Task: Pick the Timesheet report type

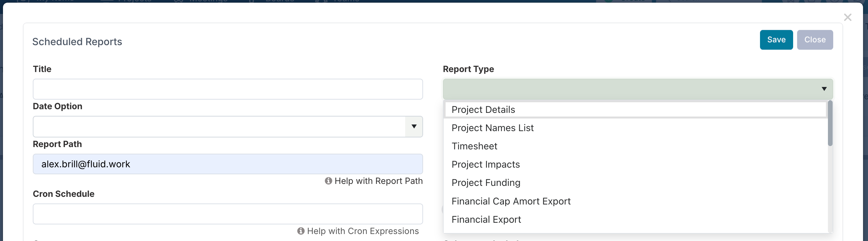Action: pyautogui.click(x=474, y=146)
